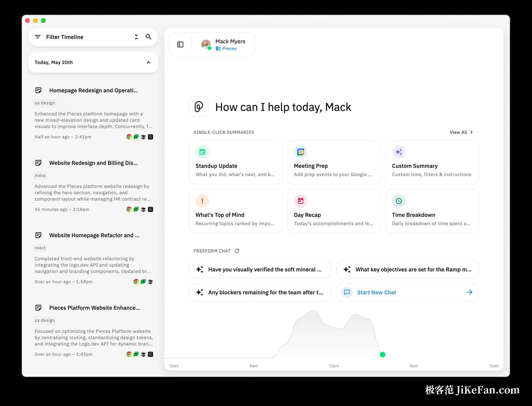The width and height of the screenshot is (532, 406).
Task: Select the 12pm label on the timeline axis
Action: tap(334, 366)
